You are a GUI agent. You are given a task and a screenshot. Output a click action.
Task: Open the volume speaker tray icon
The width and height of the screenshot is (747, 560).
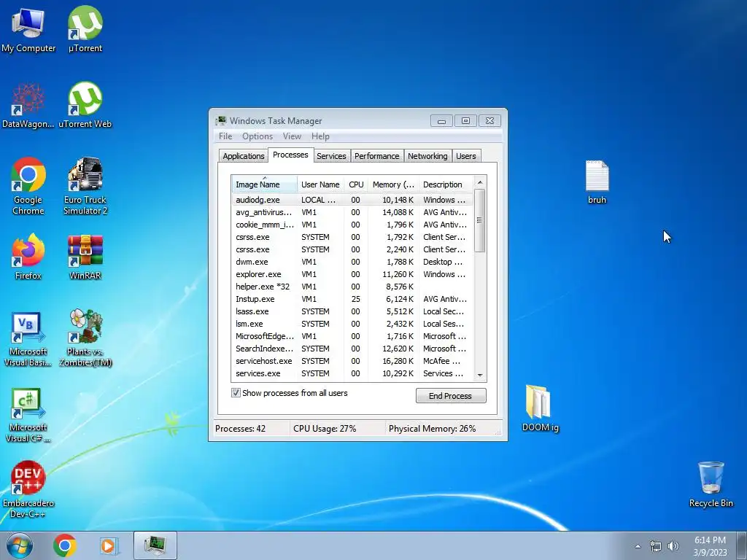point(673,546)
